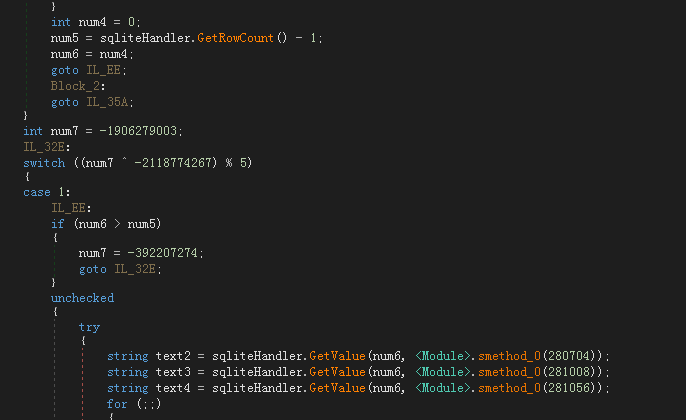
Task: Follow goto IL_32E inside the if block
Action: [135, 269]
